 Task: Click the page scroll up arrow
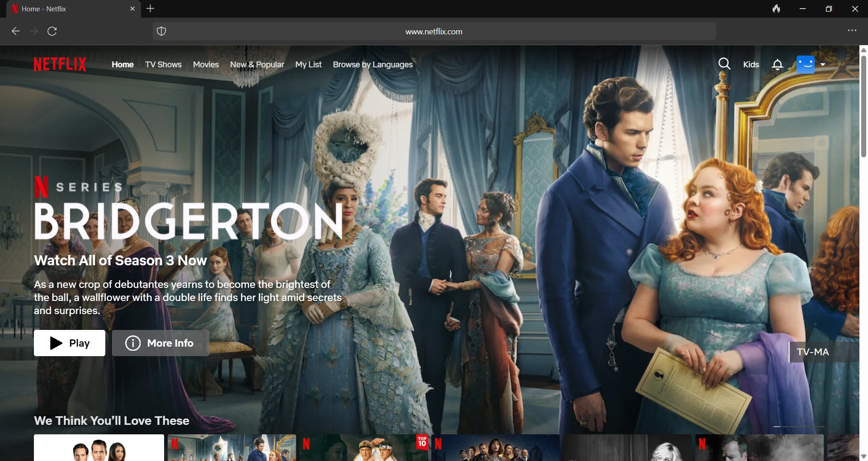863,50
